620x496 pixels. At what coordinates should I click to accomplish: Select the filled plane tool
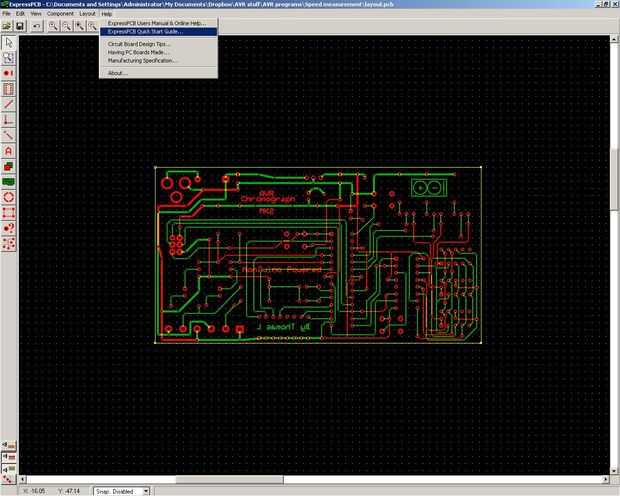tap(9, 182)
